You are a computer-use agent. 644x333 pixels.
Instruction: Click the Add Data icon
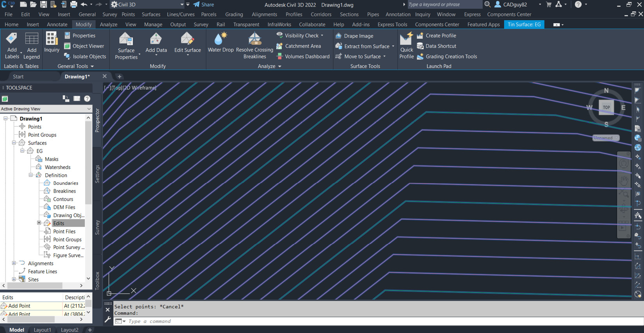point(156,39)
